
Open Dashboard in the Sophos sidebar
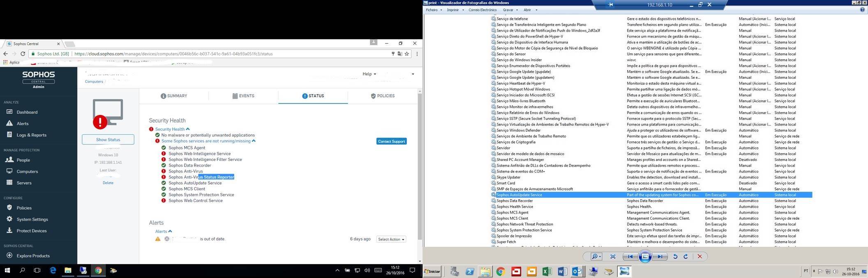point(27,112)
